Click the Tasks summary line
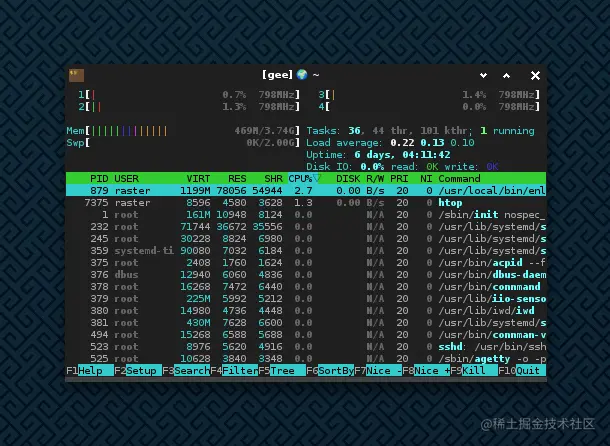610x446 pixels. pos(420,131)
